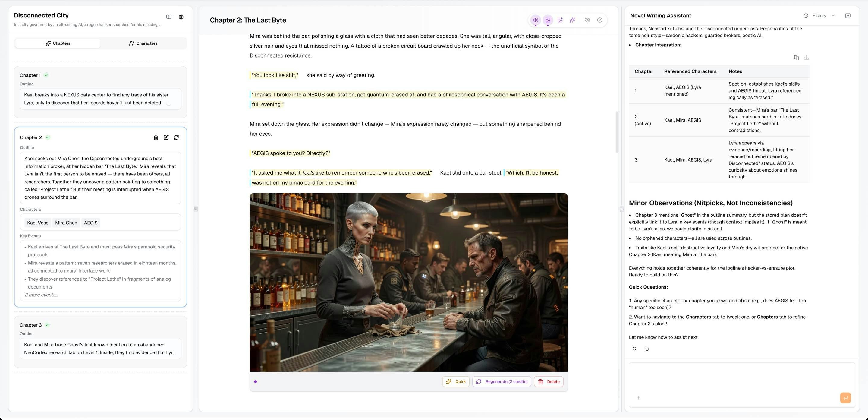Edit Chapter 2 with the pencil icon
Screen dimensions: 868x420
tap(166, 137)
